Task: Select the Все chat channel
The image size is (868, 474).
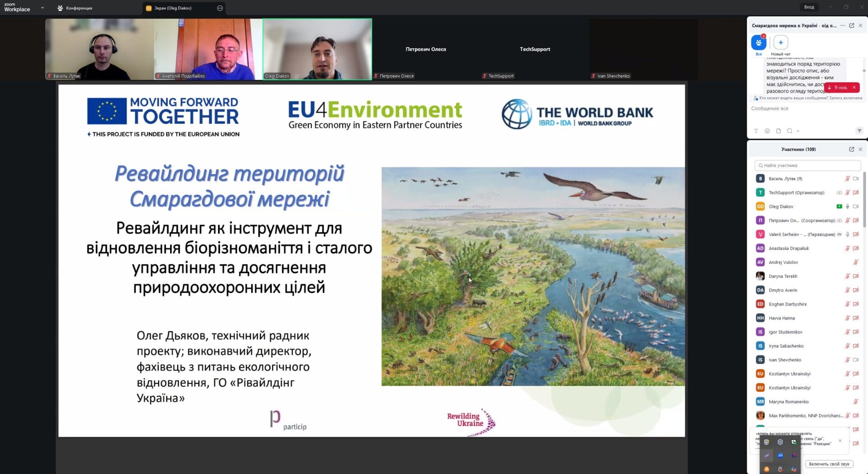Action: 759,43
